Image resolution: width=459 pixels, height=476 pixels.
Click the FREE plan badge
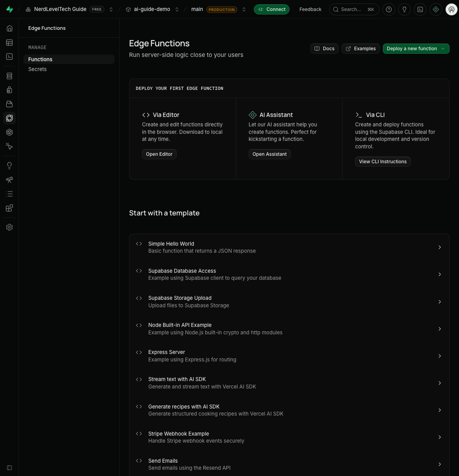click(97, 9)
